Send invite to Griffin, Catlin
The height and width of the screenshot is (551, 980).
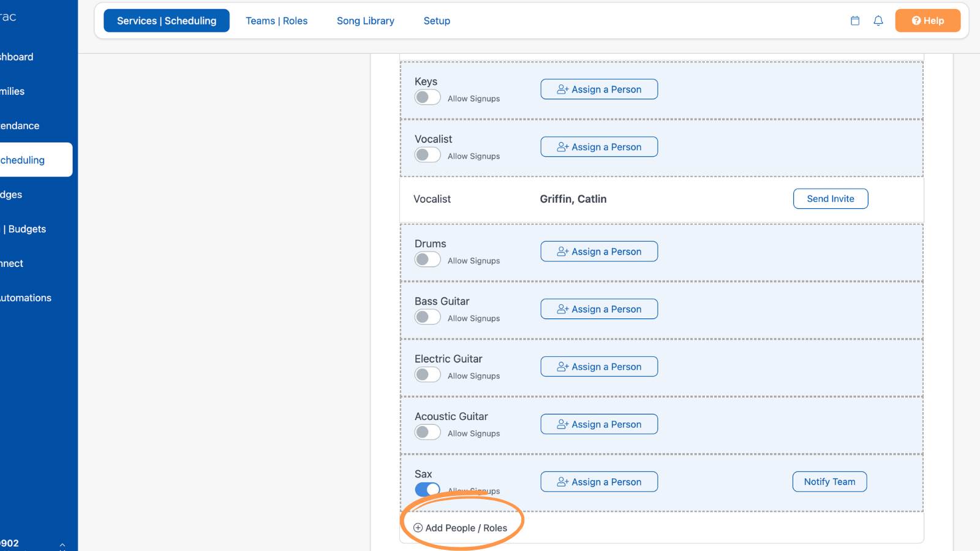831,199
